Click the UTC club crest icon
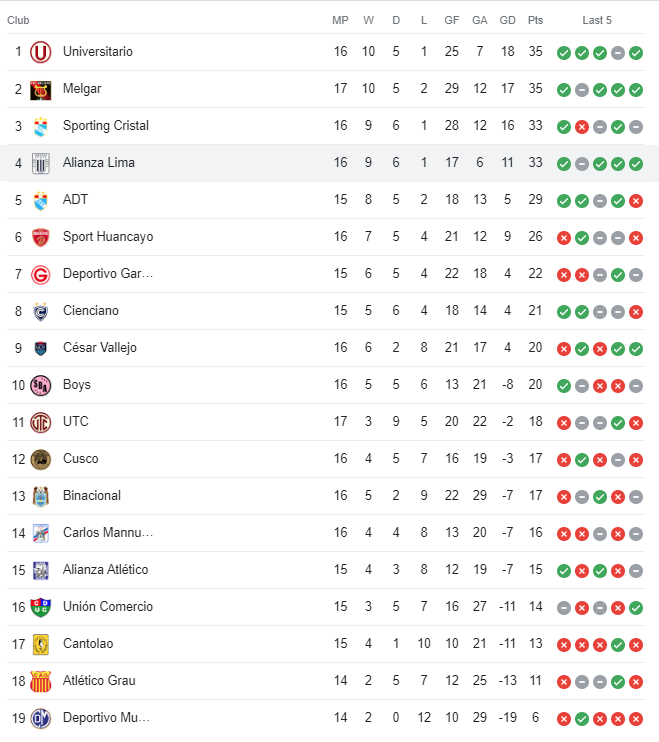The width and height of the screenshot is (659, 742). click(40, 422)
